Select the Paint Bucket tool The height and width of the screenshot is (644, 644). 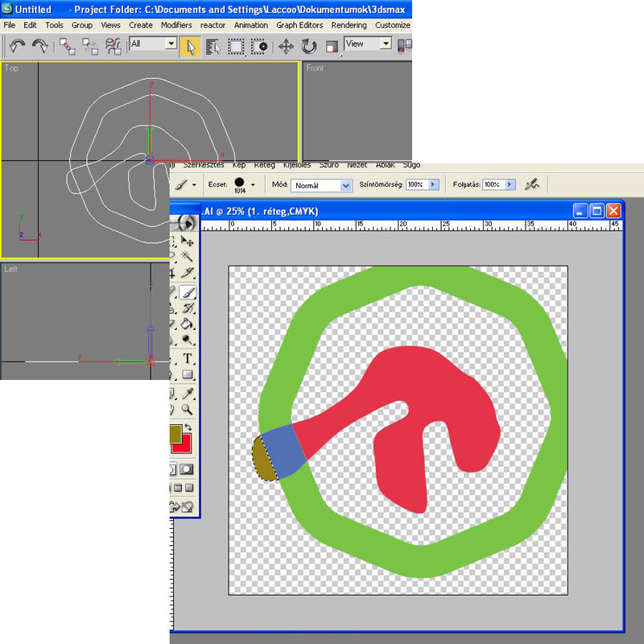pyautogui.click(x=188, y=324)
